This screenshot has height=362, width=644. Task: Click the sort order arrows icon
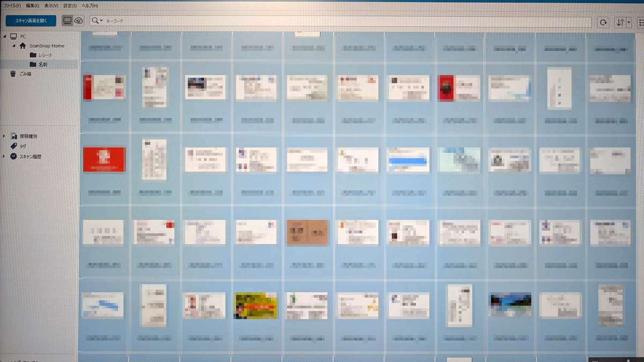tap(620, 22)
